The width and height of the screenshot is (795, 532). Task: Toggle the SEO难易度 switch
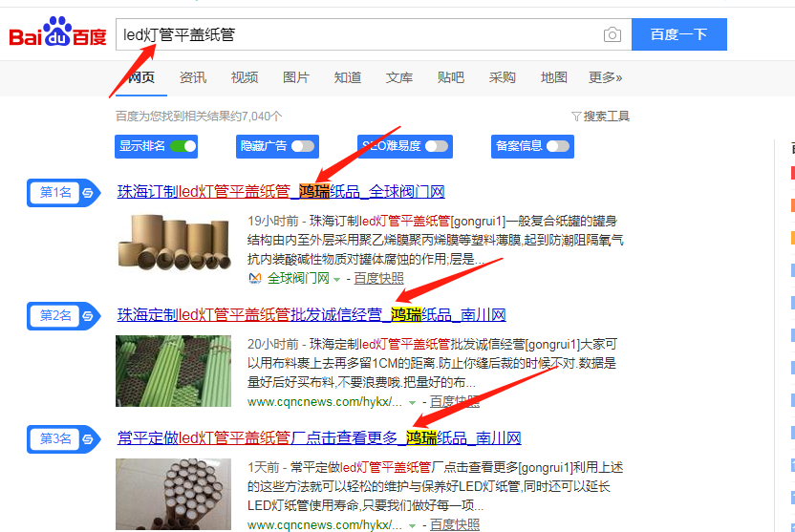[437, 146]
